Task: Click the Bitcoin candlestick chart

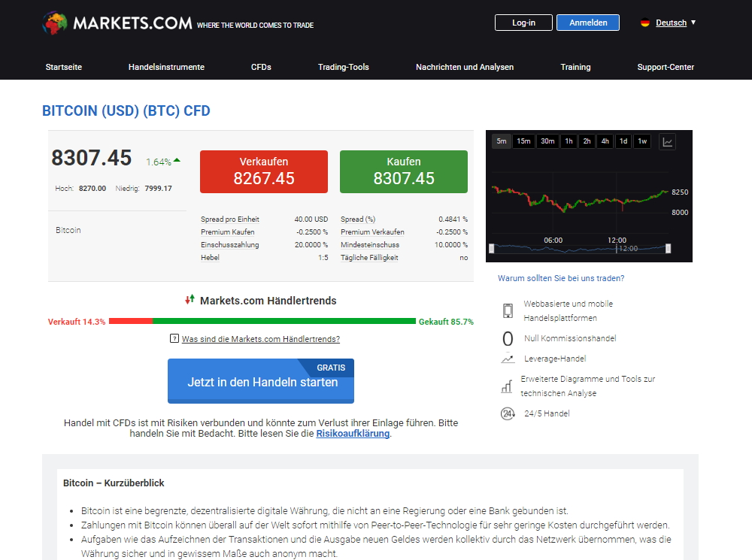Action: click(x=580, y=201)
